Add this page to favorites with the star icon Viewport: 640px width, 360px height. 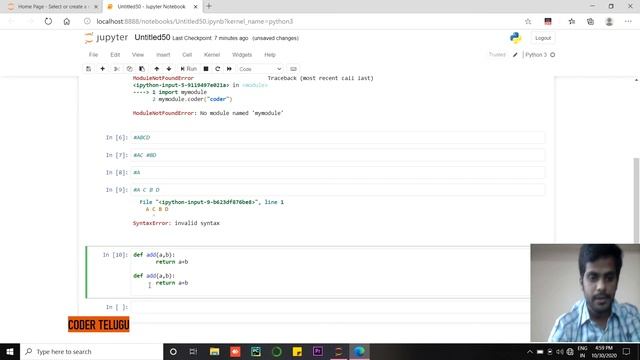528,21
